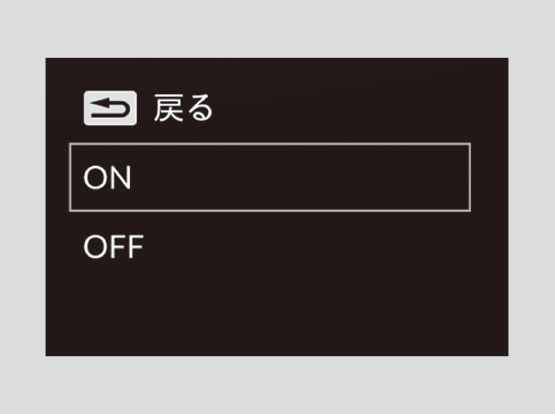The image size is (555, 414).
Task: Tap the 戻る text beside the arrow
Action: (183, 108)
